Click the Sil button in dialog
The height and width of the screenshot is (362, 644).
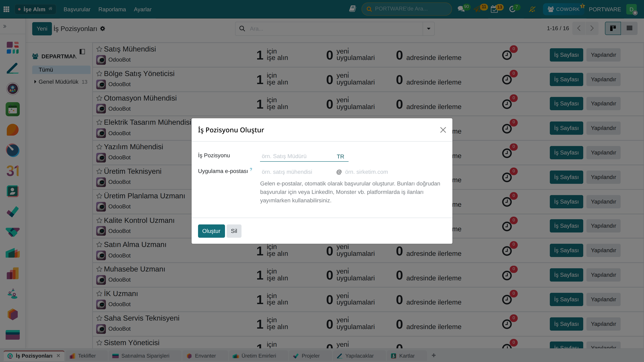click(x=234, y=231)
